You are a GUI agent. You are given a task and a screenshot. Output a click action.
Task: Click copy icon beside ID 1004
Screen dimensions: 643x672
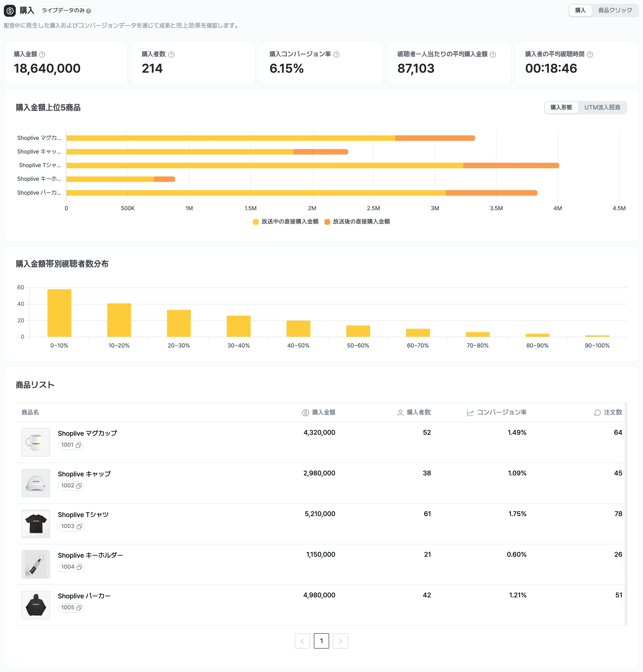click(79, 567)
